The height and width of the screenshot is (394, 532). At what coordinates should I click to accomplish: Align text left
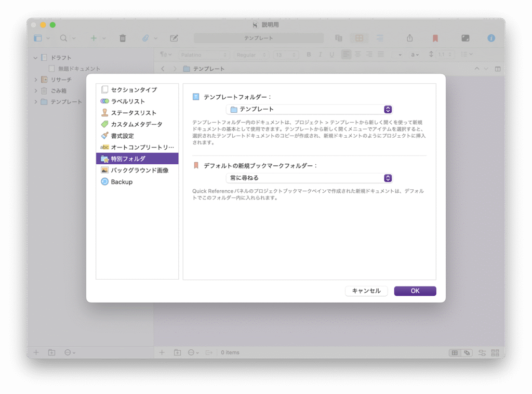coord(346,54)
